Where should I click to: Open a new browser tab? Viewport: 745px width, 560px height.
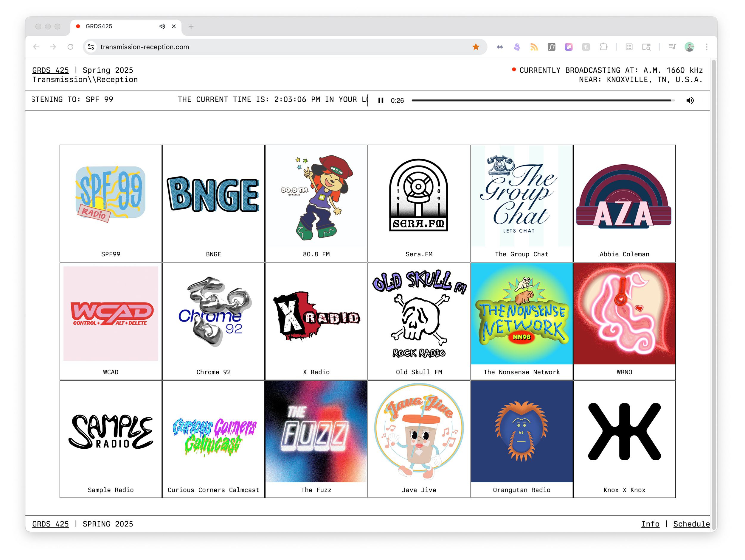[x=191, y=26]
